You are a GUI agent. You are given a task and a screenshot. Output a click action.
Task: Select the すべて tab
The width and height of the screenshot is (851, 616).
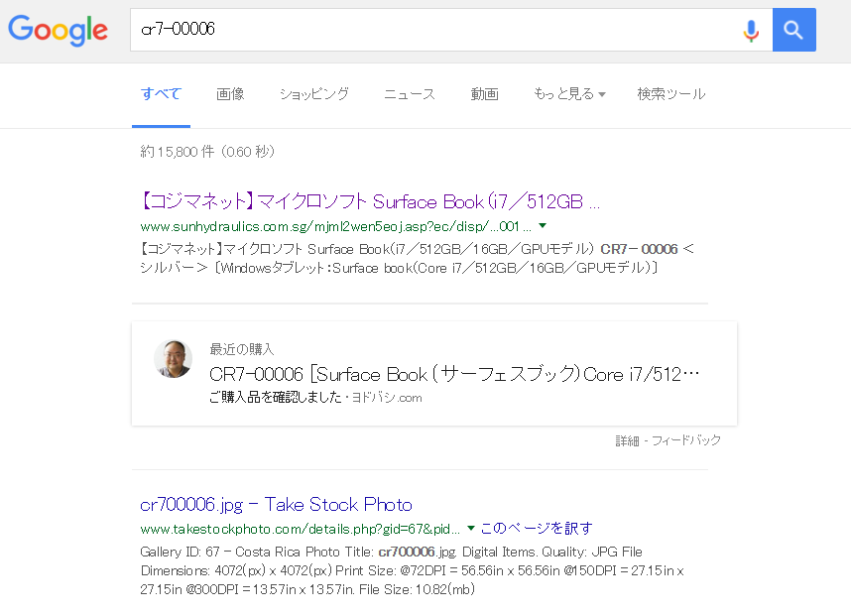(161, 94)
